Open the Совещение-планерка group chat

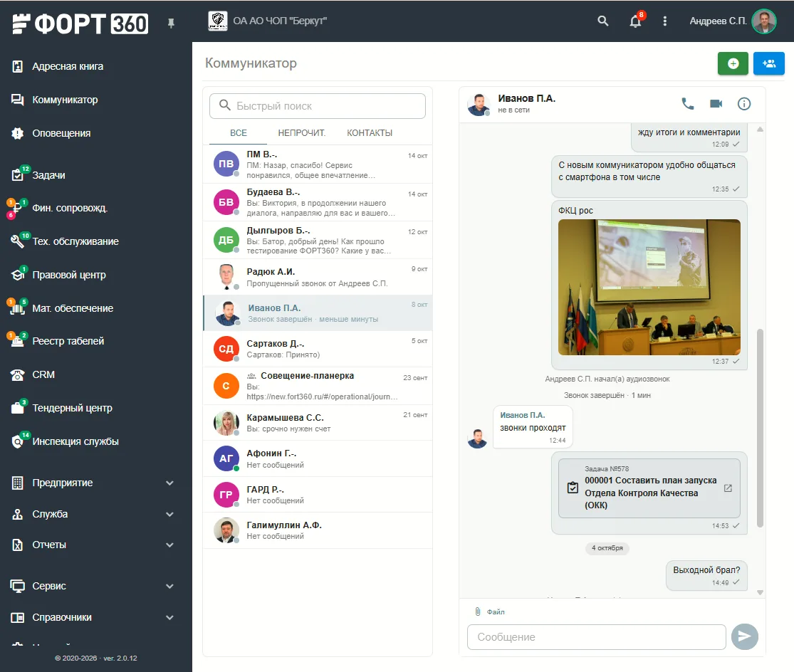pyautogui.click(x=318, y=386)
